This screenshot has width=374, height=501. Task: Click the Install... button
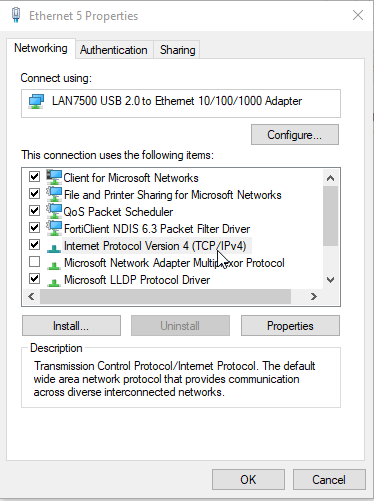(71, 326)
